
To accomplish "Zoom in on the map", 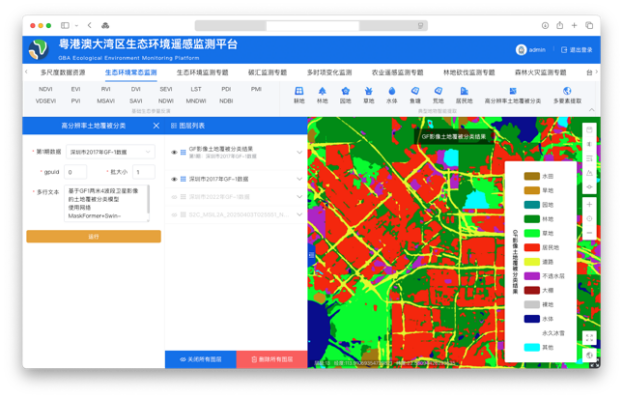I will [x=589, y=205].
